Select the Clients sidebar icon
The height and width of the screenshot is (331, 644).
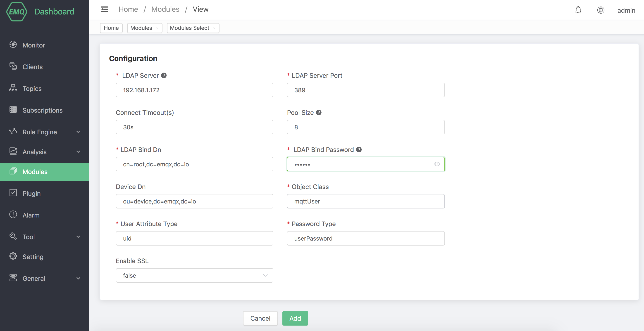[13, 67]
